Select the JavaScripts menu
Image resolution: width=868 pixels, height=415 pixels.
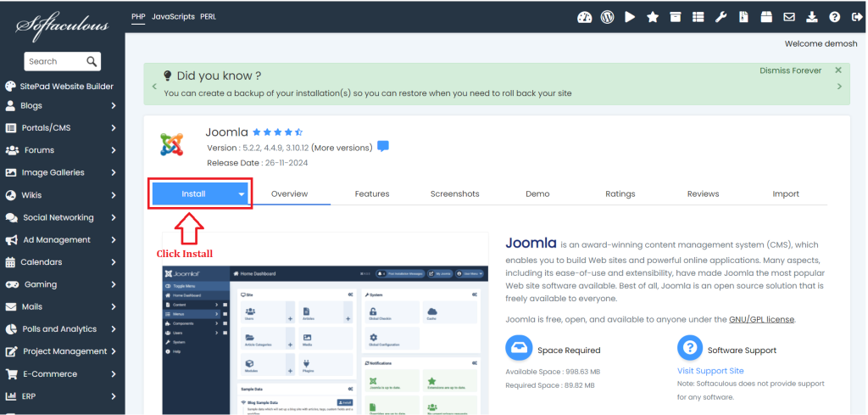coord(173,17)
